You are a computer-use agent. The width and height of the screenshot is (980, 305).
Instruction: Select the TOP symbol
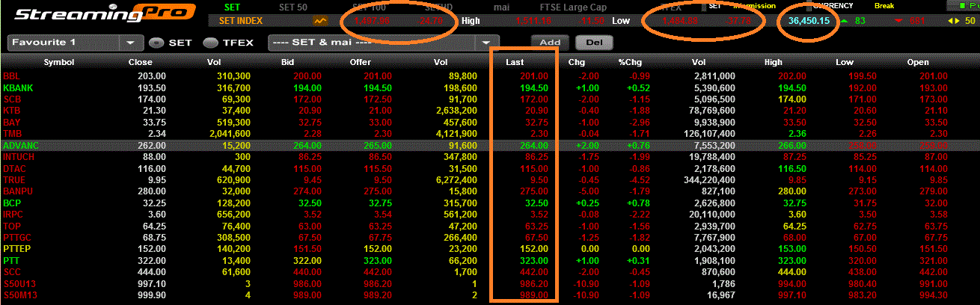point(11,226)
